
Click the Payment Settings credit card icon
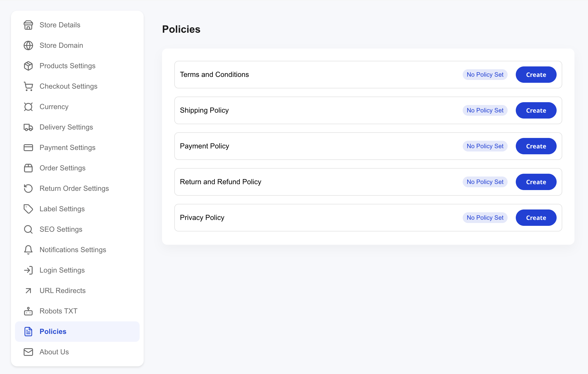tap(28, 147)
